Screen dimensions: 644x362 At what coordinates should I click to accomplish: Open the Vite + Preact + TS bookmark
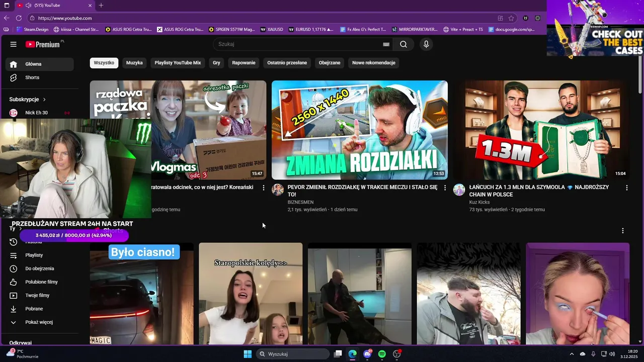coord(463,30)
